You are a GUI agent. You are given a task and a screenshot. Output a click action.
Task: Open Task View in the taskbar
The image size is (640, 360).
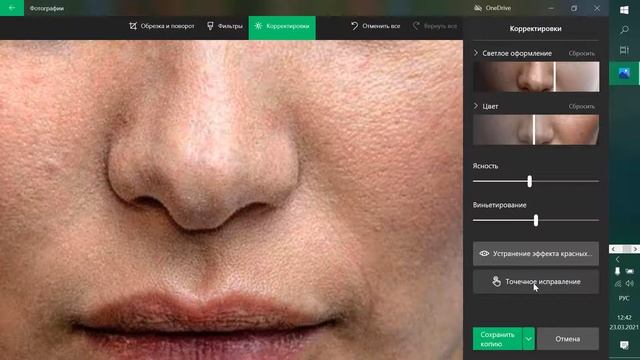(x=624, y=50)
